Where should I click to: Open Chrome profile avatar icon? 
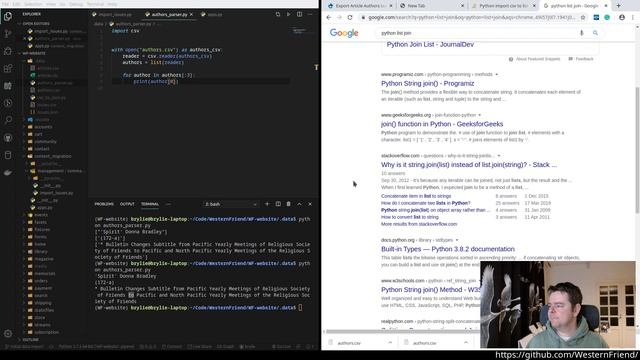[x=622, y=18]
